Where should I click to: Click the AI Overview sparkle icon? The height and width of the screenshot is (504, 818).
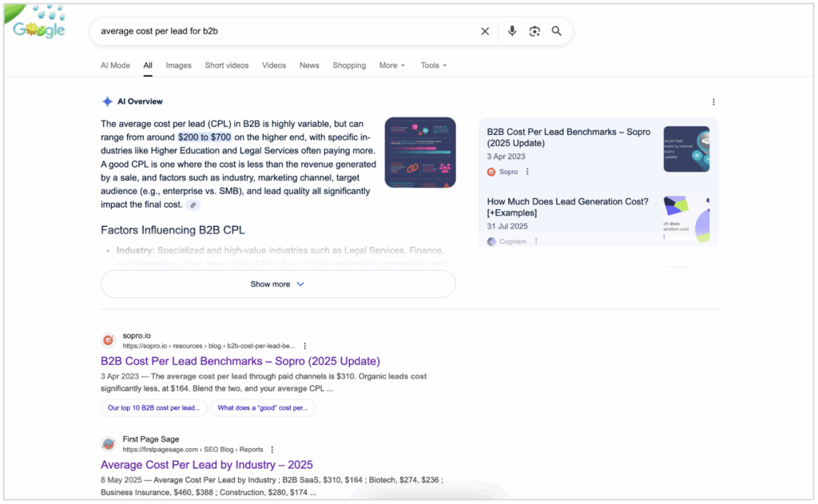pyautogui.click(x=107, y=101)
